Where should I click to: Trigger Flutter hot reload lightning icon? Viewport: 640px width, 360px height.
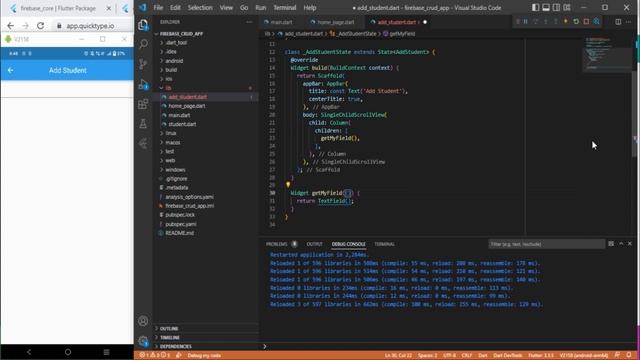point(566,22)
